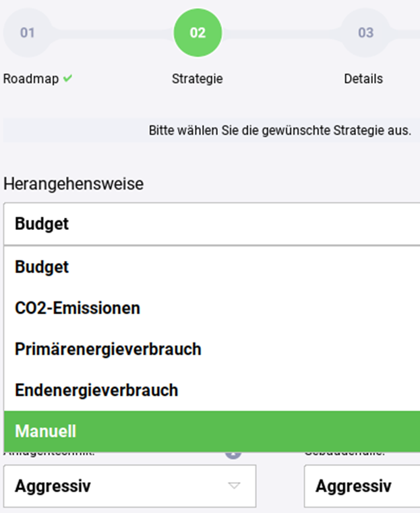Jump to the Details step label
Screen dimensions: 420x513
[x=363, y=79]
